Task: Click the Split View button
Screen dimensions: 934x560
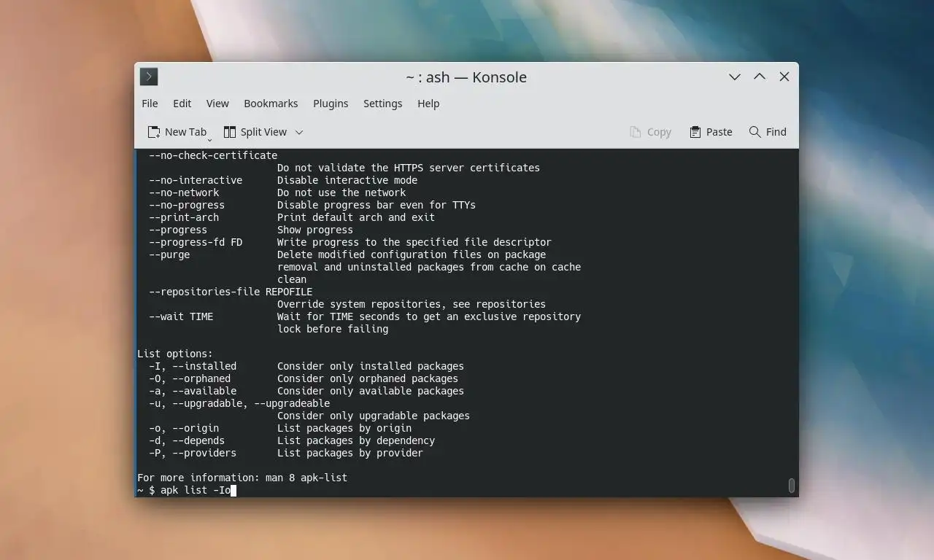Action: pyautogui.click(x=255, y=132)
